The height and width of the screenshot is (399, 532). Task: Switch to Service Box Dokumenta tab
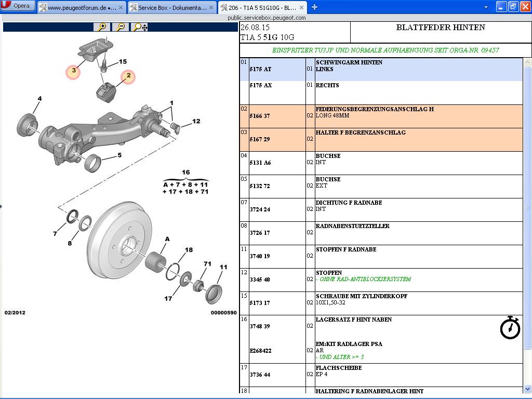tap(169, 8)
